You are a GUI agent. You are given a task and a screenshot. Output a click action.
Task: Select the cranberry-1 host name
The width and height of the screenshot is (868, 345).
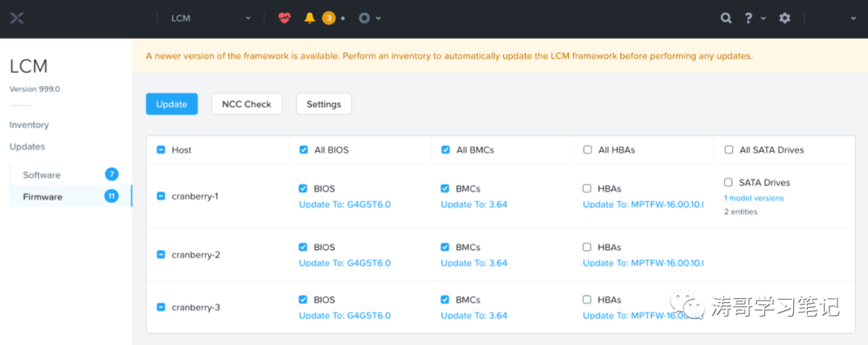[x=195, y=195]
